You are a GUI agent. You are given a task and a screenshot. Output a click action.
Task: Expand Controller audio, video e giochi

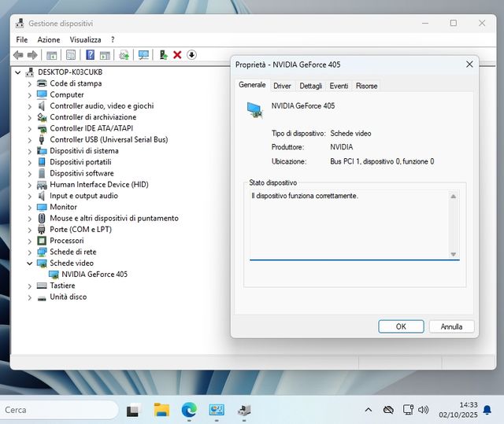pos(30,106)
